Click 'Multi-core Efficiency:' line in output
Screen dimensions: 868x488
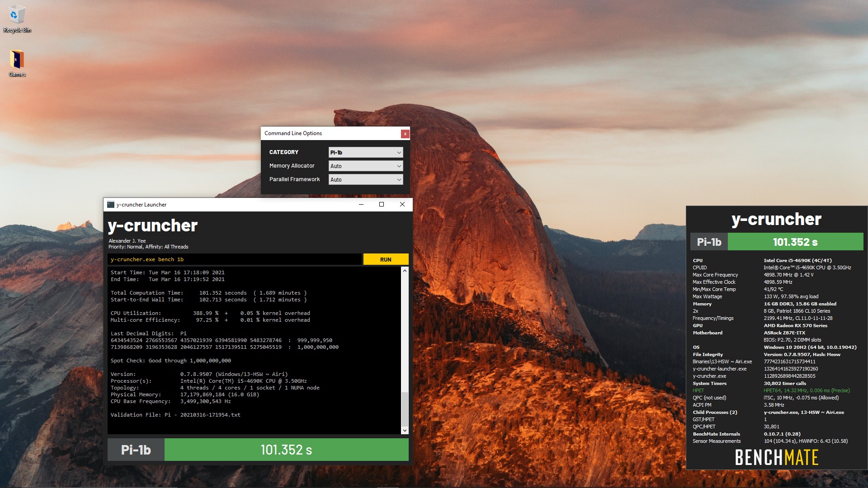[210, 320]
